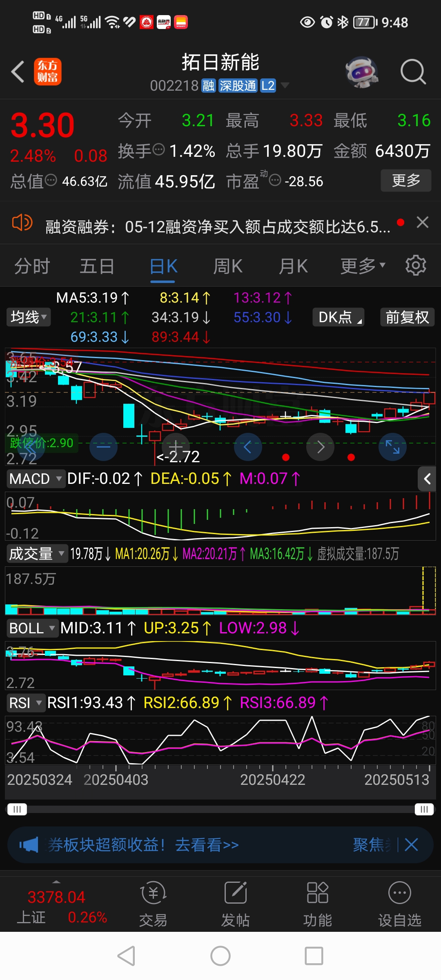441x980 pixels.
Task: Open 成交量 indicator dropdown
Action: click(37, 554)
